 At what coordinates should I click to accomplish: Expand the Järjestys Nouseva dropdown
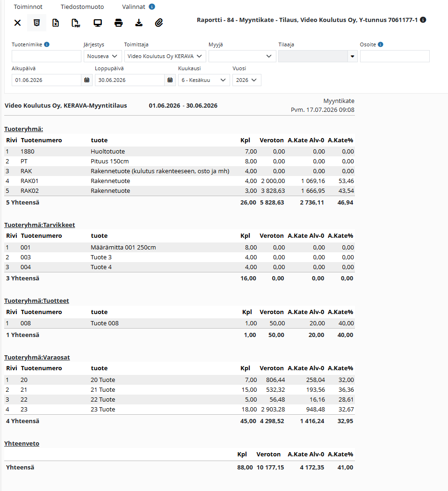point(102,56)
